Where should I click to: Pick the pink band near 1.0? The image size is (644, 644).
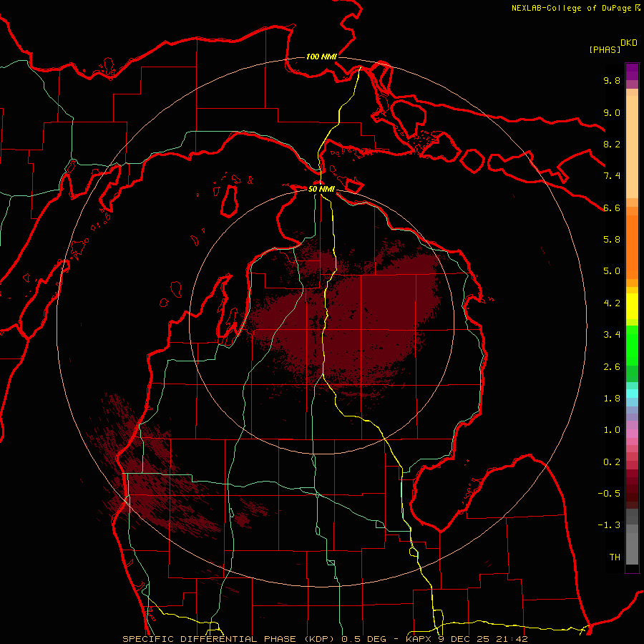coord(632,434)
